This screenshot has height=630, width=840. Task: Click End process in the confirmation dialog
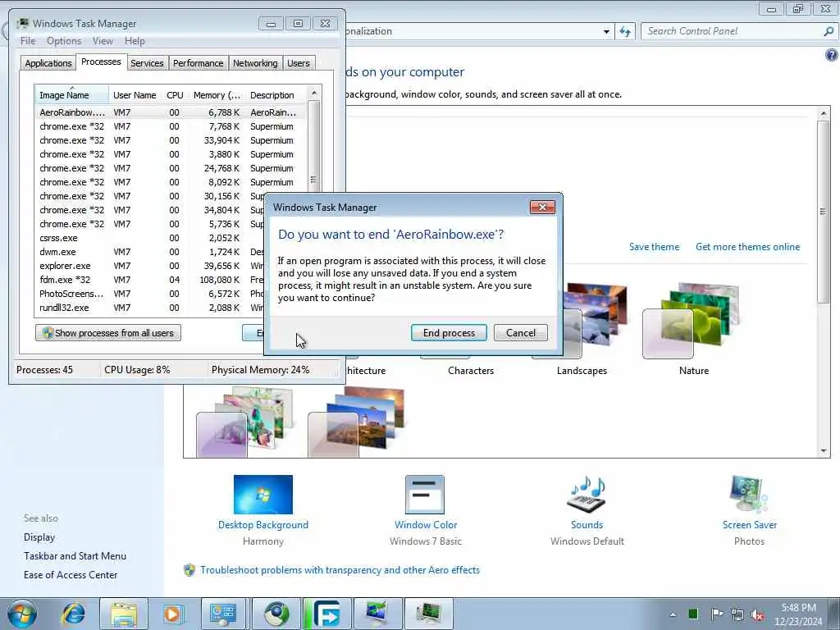coord(449,333)
